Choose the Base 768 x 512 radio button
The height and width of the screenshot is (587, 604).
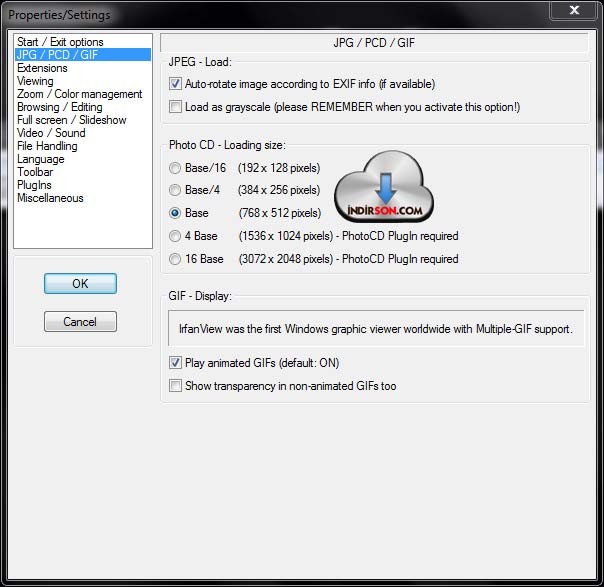click(175, 213)
